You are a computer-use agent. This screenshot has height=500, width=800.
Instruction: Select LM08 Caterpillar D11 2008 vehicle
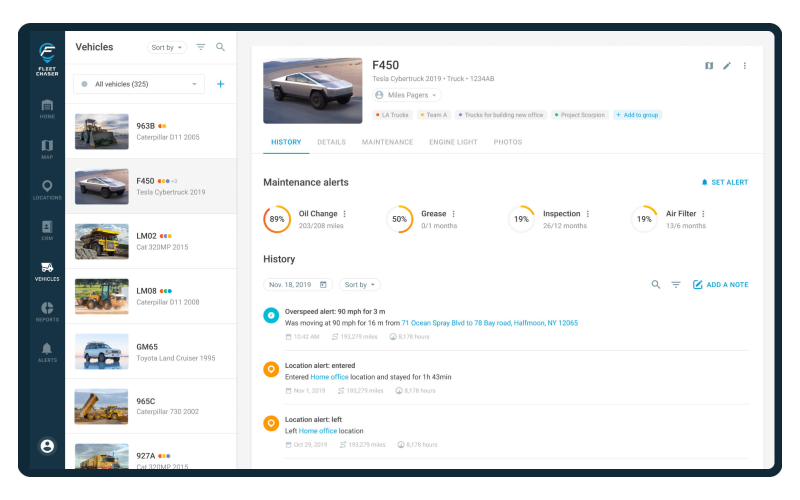pos(151,296)
